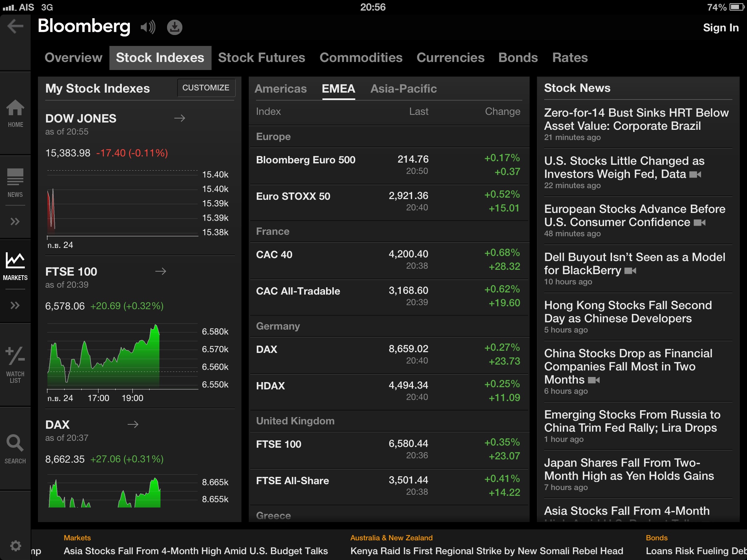Tap the DAX green chart

123,491
